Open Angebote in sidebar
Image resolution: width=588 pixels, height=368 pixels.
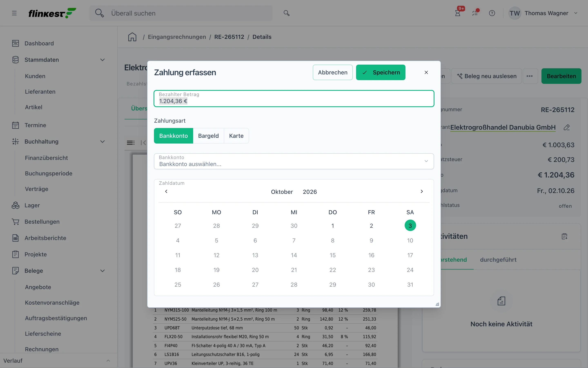click(x=38, y=287)
